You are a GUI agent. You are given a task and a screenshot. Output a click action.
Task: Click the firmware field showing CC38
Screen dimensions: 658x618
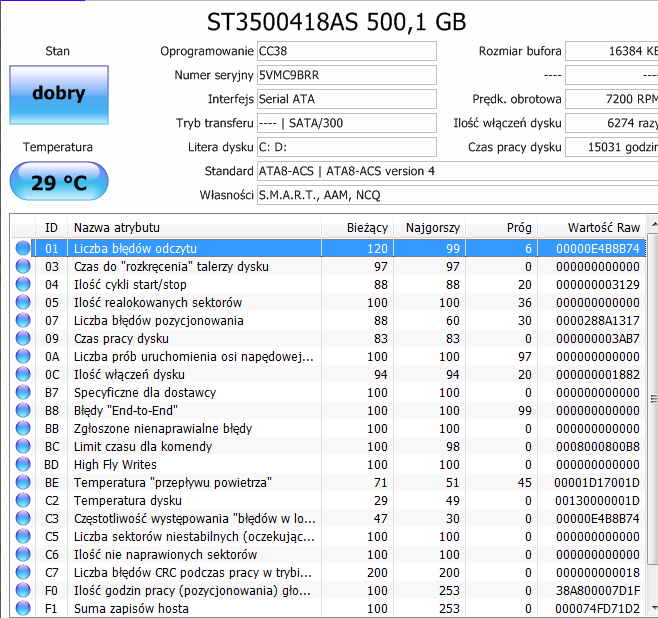346,51
